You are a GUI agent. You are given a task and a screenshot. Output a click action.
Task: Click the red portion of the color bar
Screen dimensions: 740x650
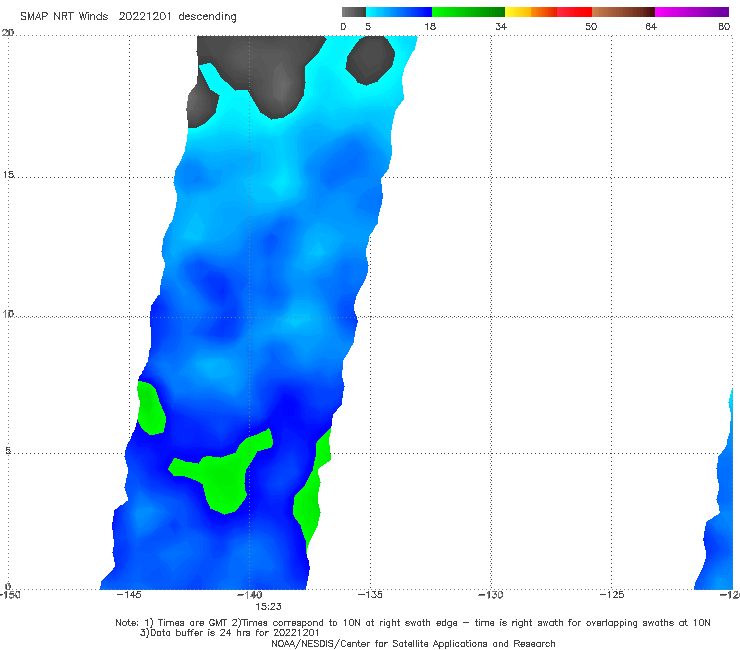tap(574, 12)
